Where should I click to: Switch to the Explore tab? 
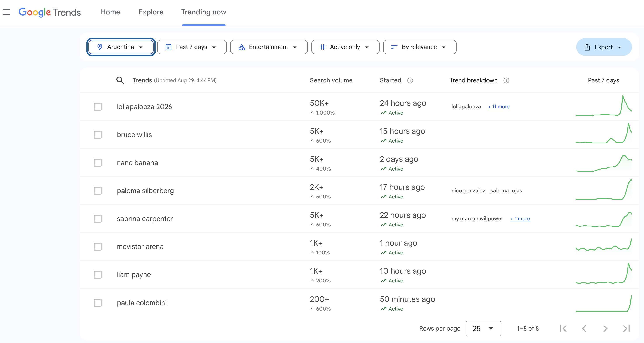coord(151,12)
